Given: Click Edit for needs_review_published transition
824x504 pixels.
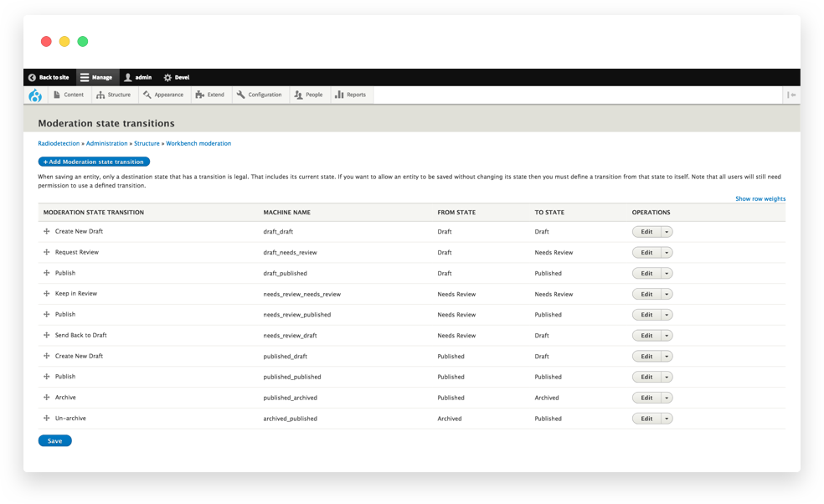Looking at the screenshot, I should tap(646, 315).
